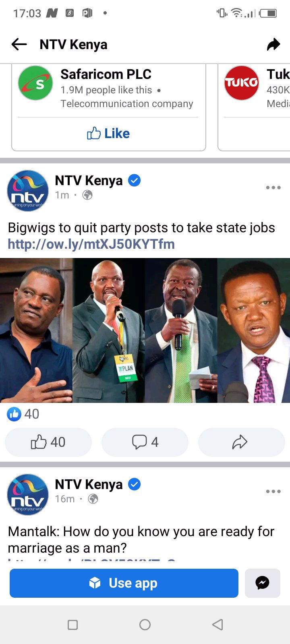Like the Safaricom PLC page
290x644 pixels.
pyautogui.click(x=109, y=133)
